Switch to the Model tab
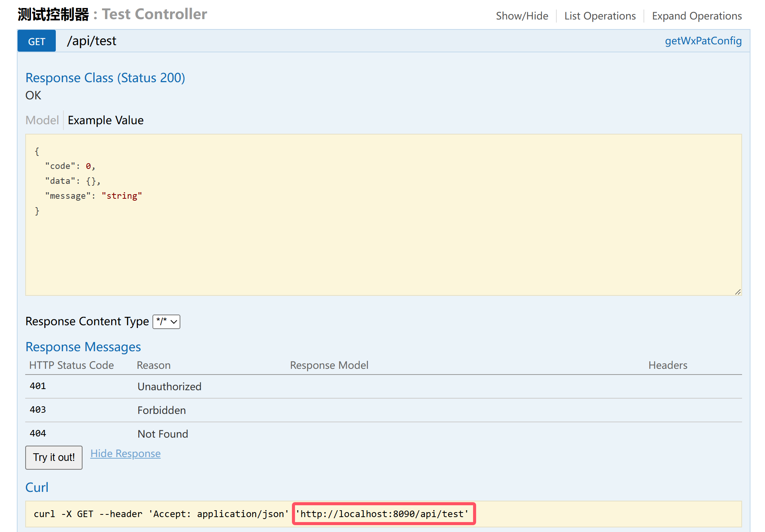The width and height of the screenshot is (765, 532). (x=42, y=120)
